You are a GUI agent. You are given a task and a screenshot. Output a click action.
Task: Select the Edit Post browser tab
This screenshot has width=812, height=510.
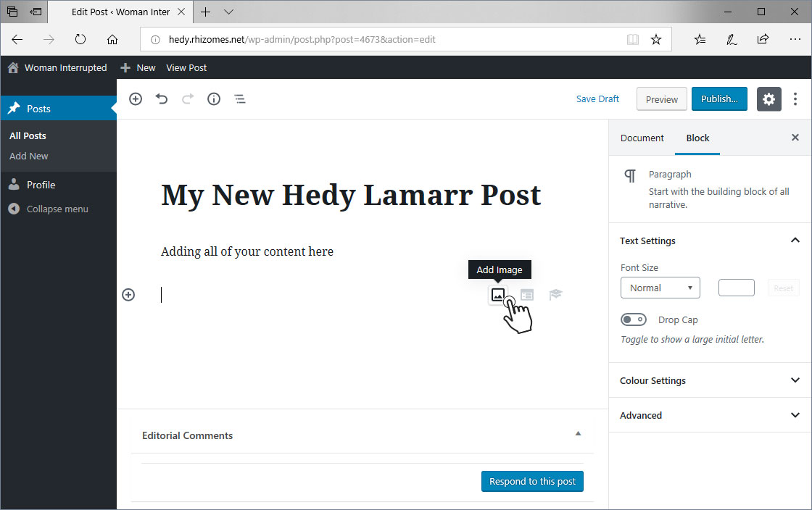click(120, 12)
